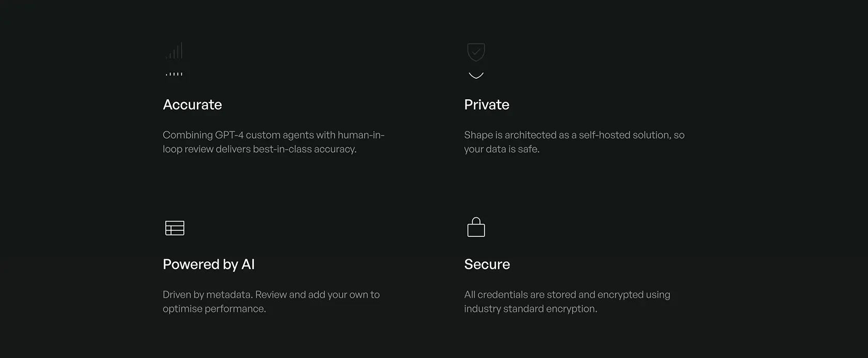Screen dimensions: 868x358
Task: Click the curved shield fragment below shield icon
Action: pos(476,75)
